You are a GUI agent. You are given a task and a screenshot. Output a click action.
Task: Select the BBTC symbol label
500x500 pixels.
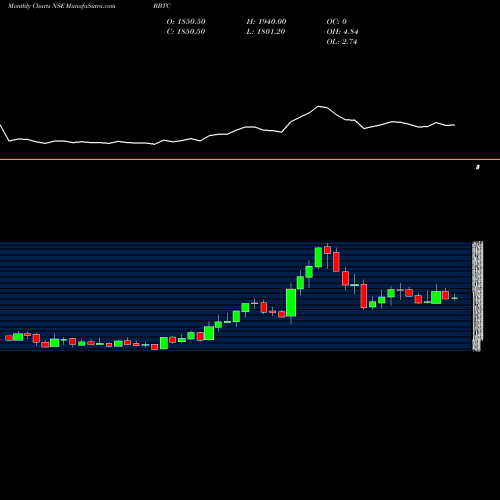click(x=162, y=6)
